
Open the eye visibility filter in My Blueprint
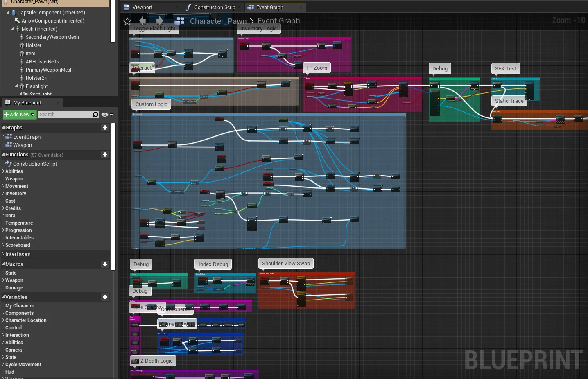point(104,115)
